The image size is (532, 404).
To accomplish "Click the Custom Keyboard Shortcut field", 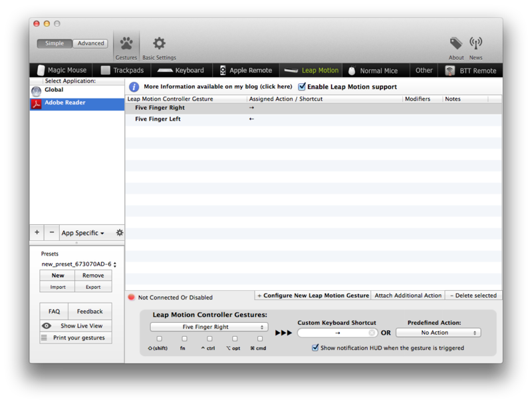I will coord(337,333).
